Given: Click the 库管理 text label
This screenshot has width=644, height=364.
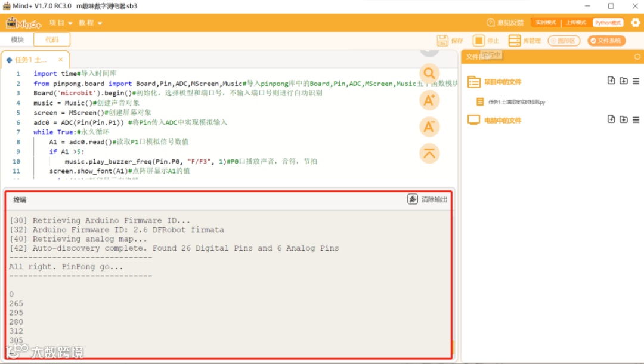Looking at the screenshot, I should click(532, 41).
